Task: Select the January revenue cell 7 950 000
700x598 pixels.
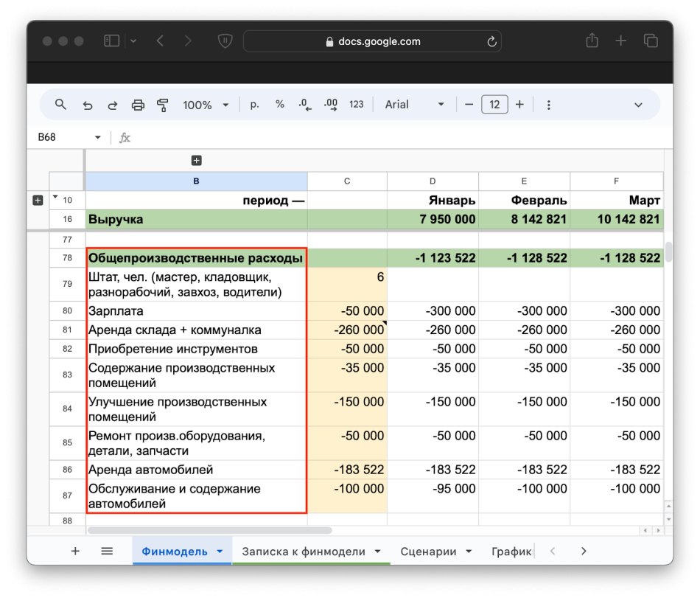Action: click(x=433, y=219)
